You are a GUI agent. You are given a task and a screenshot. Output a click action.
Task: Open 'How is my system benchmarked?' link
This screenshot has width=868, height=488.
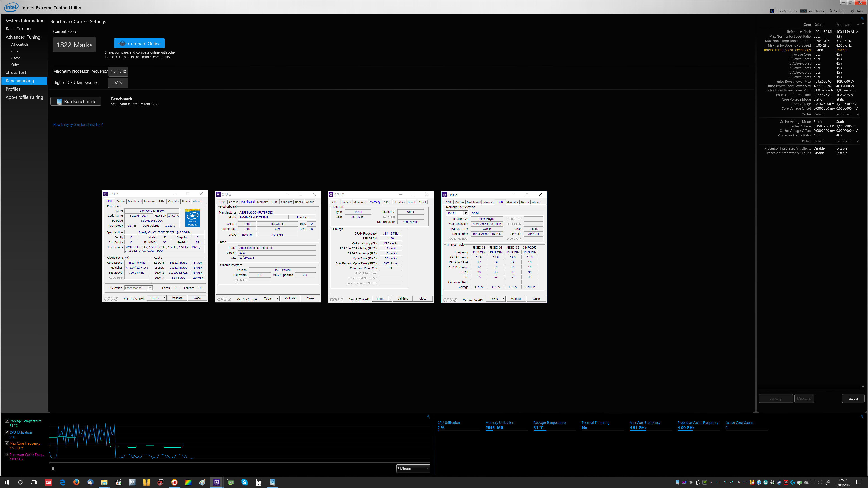78,125
